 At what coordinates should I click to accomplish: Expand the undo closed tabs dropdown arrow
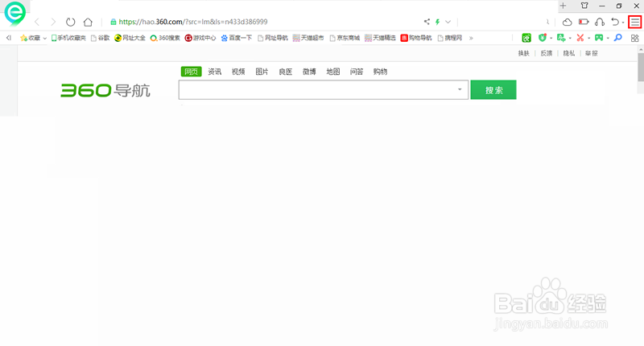click(623, 23)
